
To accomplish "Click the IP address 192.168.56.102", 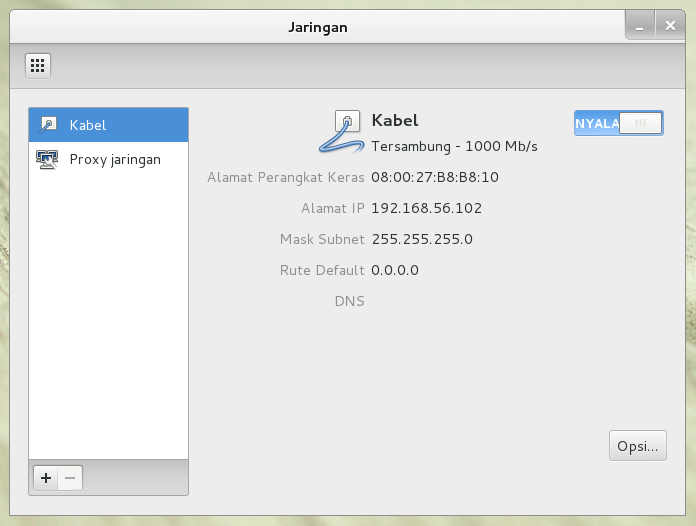I will [426, 209].
